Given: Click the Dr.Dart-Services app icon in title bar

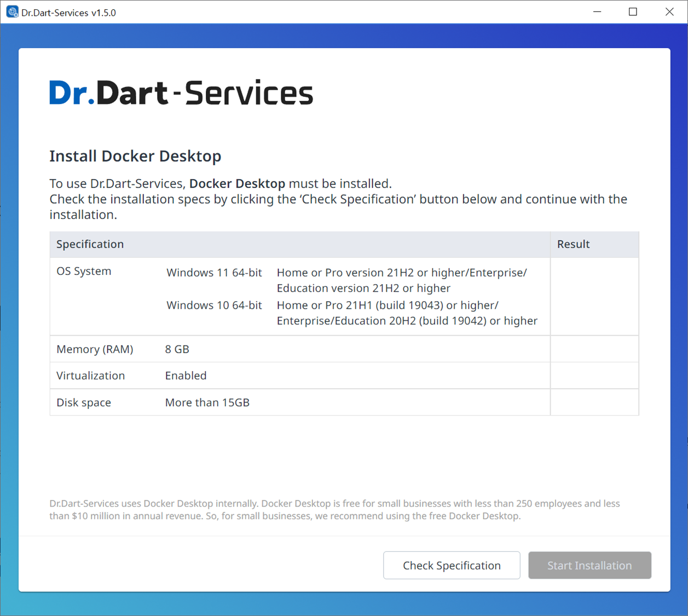Looking at the screenshot, I should pyautogui.click(x=11, y=12).
